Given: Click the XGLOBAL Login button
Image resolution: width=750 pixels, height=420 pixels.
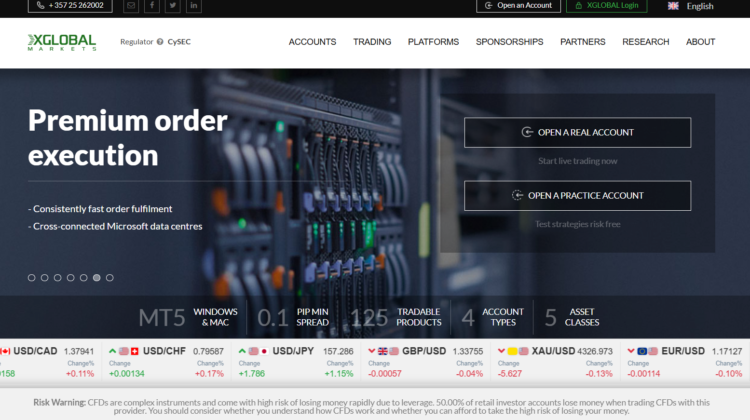Looking at the screenshot, I should click(x=606, y=6).
